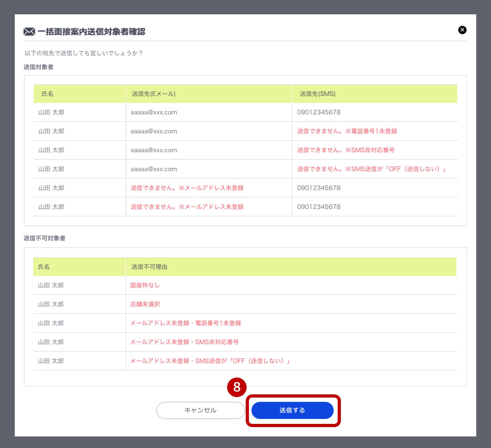491x448 pixels.
Task: Click the 送信不可理由 column header
Action: click(x=149, y=267)
